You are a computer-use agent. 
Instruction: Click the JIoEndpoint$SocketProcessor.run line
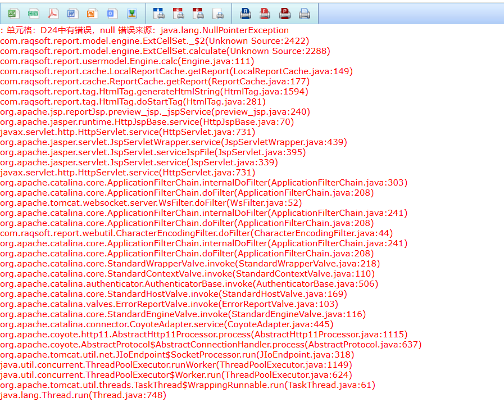pyautogui.click(x=177, y=355)
